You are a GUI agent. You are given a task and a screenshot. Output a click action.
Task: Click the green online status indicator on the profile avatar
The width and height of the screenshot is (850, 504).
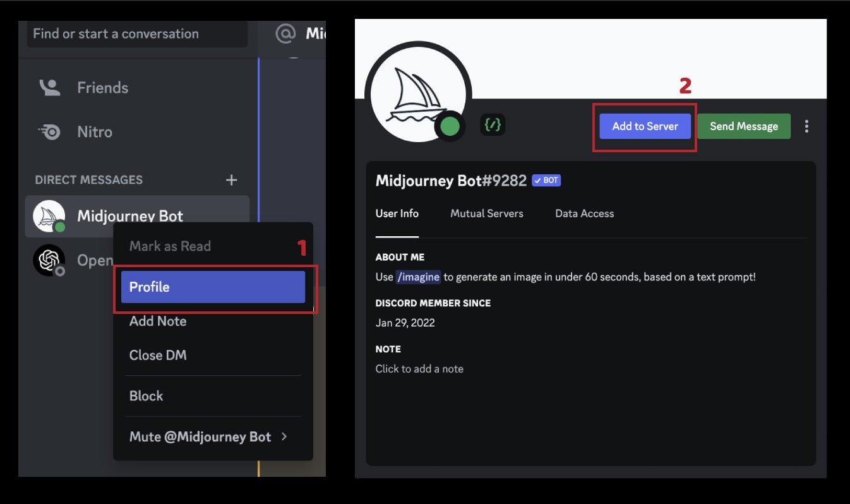(x=450, y=126)
